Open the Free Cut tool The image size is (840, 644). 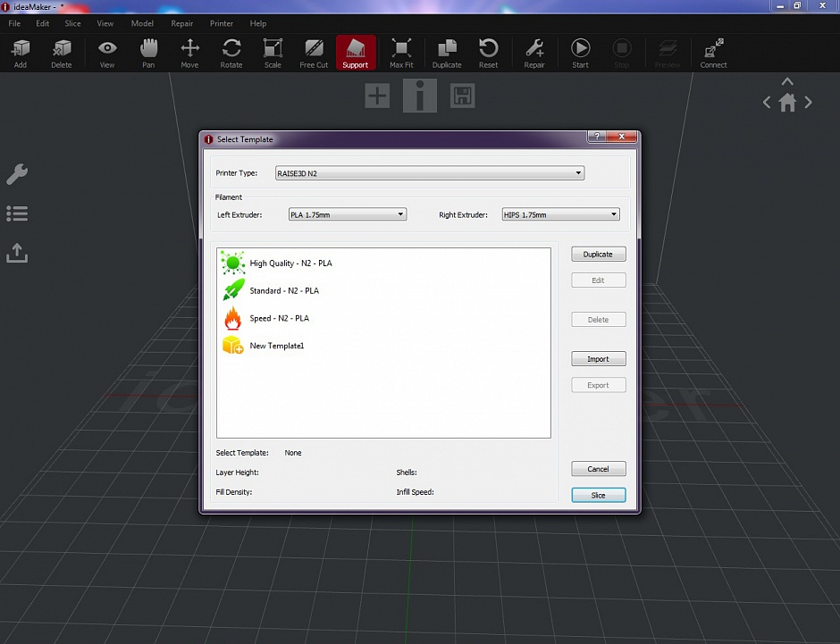pyautogui.click(x=313, y=52)
